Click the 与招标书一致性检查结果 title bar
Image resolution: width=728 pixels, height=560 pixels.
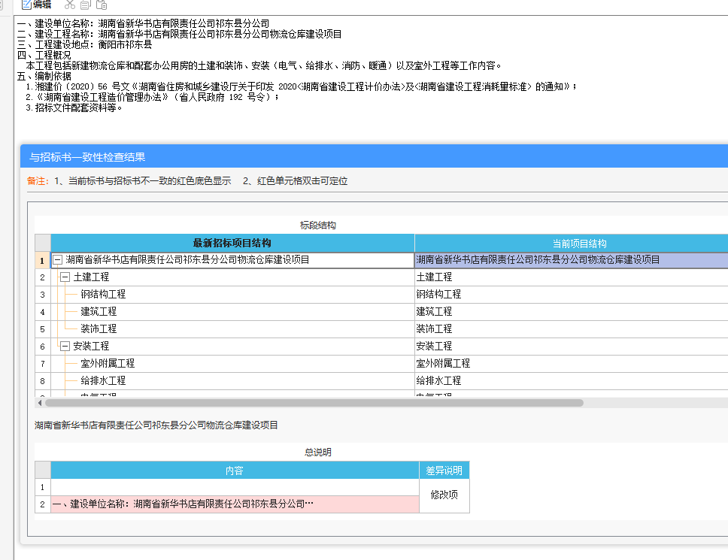(x=375, y=157)
